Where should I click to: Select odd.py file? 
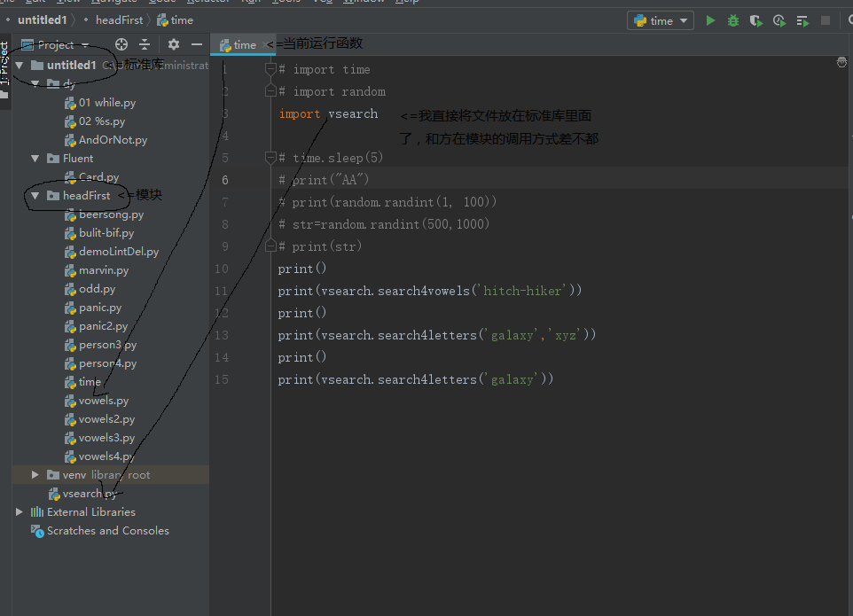point(90,289)
